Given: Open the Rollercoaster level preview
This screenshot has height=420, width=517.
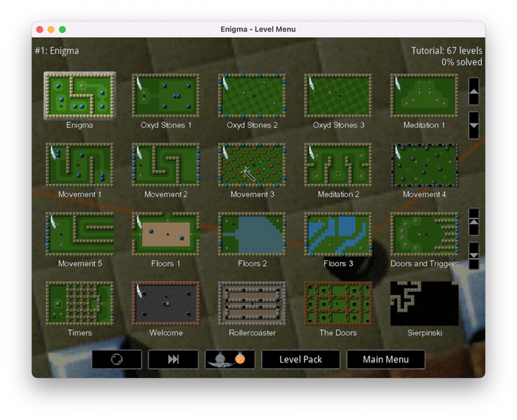Looking at the screenshot, I should point(253,304).
